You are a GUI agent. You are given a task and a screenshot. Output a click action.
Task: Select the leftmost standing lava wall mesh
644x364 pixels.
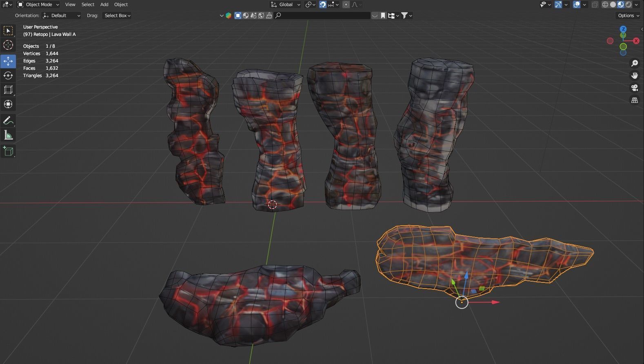tap(194, 131)
